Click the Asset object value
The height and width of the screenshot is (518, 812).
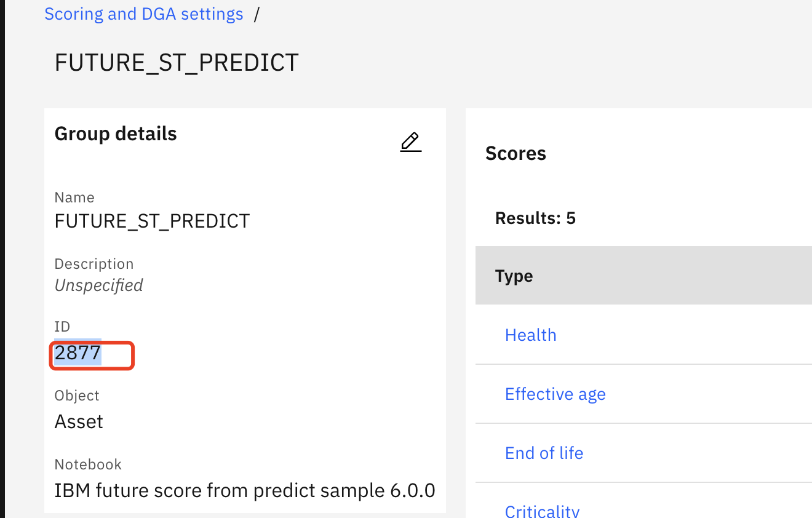[x=79, y=421]
